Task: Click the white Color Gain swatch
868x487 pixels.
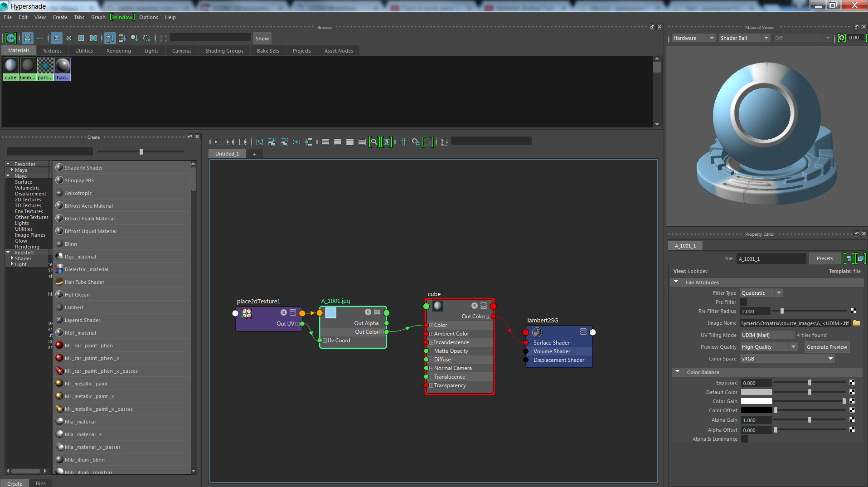Action: click(756, 401)
